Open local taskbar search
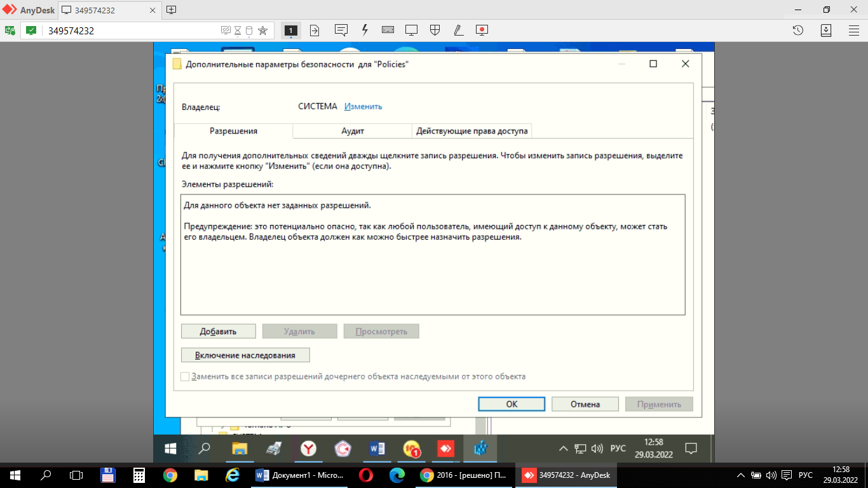This screenshot has height=488, width=868. [x=46, y=475]
